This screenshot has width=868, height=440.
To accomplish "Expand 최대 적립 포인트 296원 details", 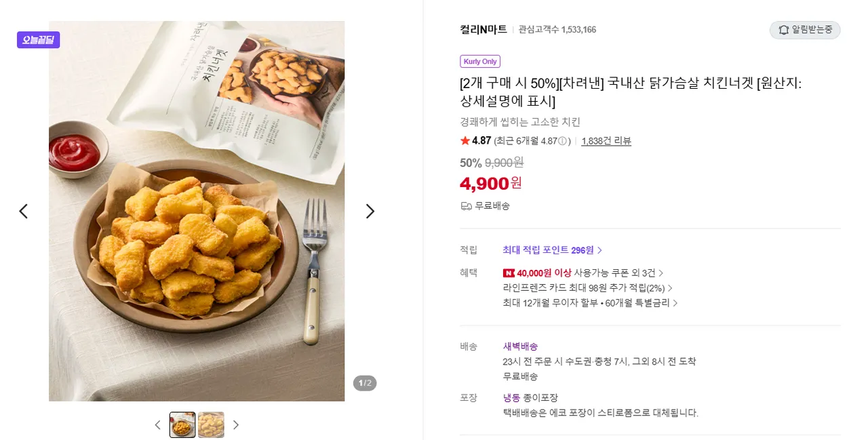I will (x=552, y=250).
